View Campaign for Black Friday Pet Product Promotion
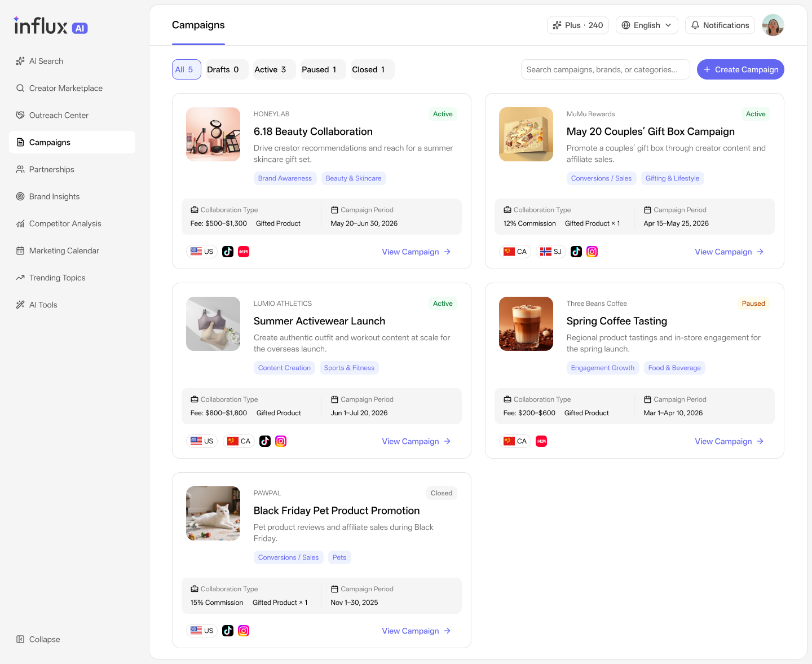The image size is (812, 664). [416, 631]
